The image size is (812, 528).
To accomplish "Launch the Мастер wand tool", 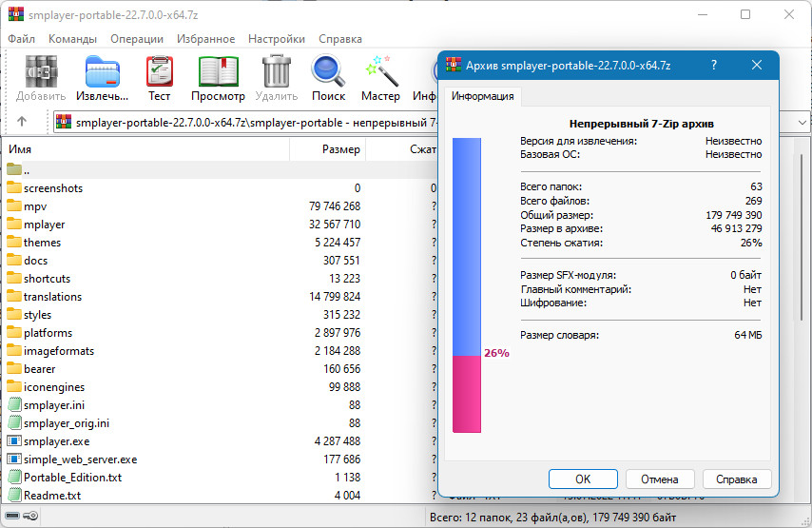I will (x=381, y=70).
